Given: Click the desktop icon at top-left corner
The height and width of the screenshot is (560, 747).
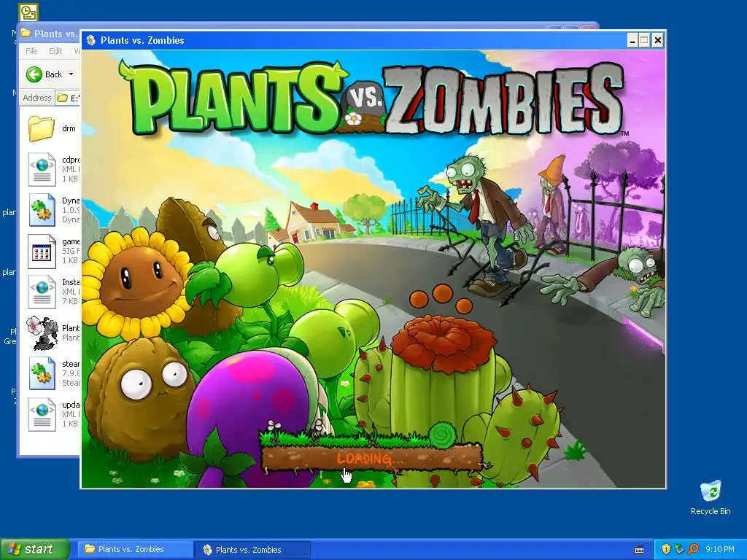Looking at the screenshot, I should point(28,13).
